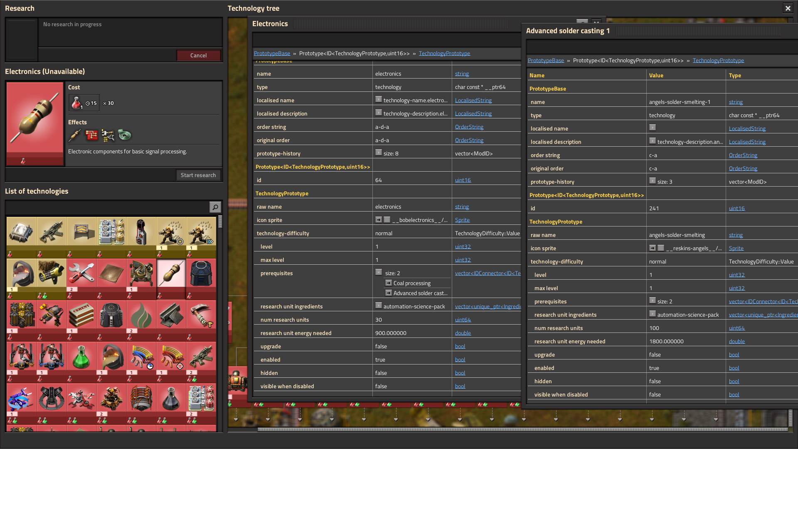This screenshot has height=532, width=798.
Task: Open TechnologyPrototype breadcrumb in Advanced solder casting window
Action: pos(718,60)
